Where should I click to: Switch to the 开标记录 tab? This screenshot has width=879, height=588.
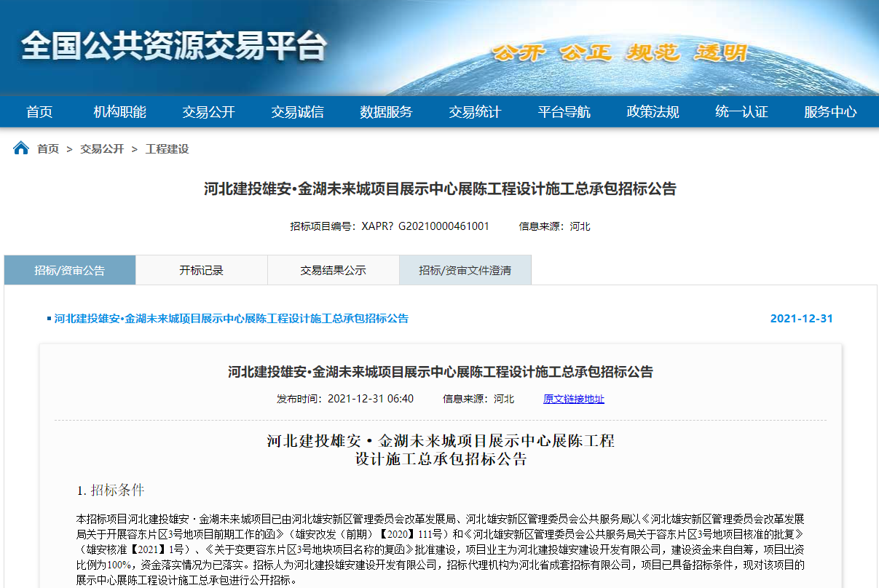click(x=202, y=271)
